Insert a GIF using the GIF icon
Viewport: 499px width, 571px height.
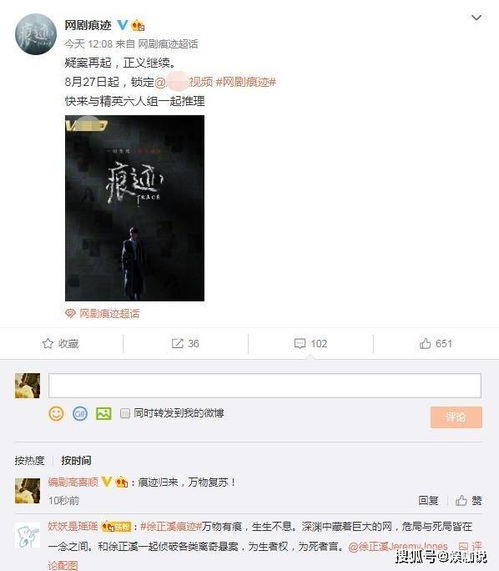pos(80,414)
